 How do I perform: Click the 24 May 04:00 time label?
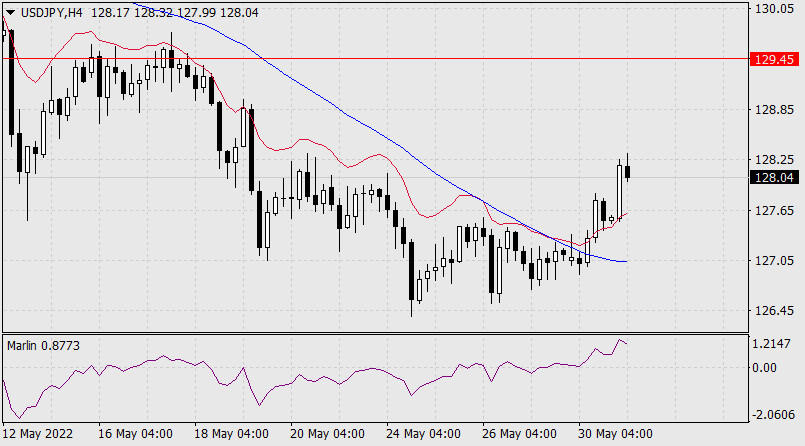pos(423,434)
